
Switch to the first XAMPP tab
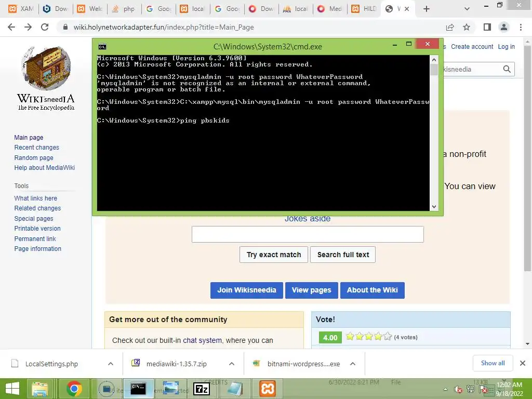coord(20,9)
